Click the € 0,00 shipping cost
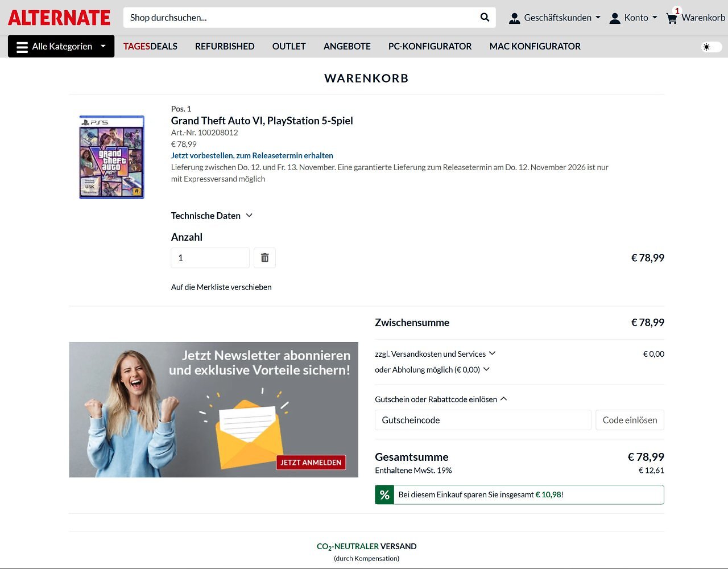728x569 pixels. [x=653, y=354]
